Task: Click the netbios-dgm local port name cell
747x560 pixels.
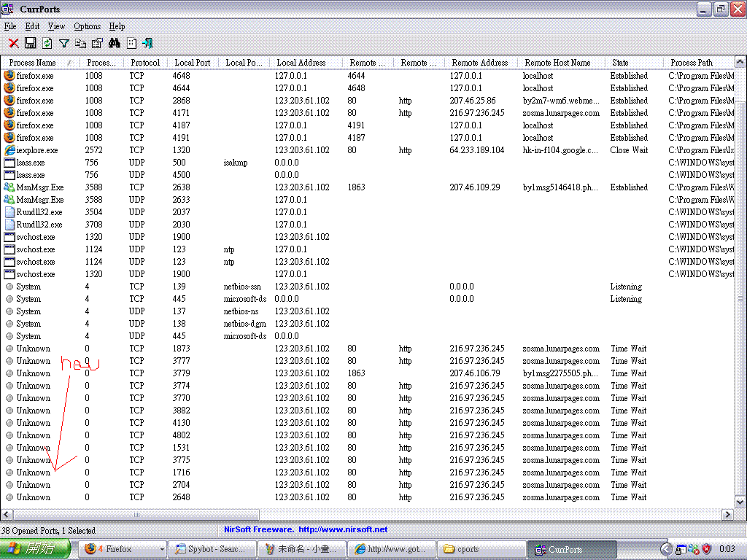Action: tap(244, 324)
